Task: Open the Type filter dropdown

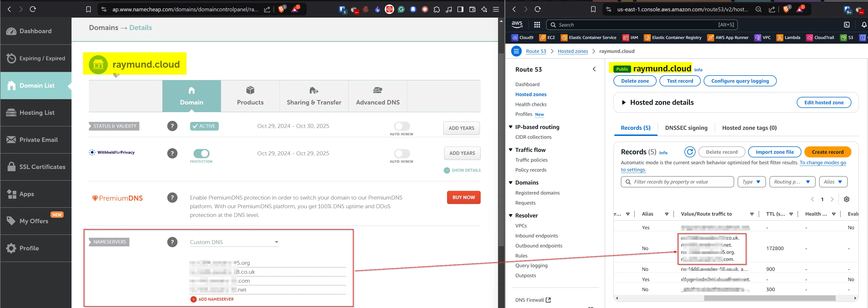Action: (x=752, y=181)
